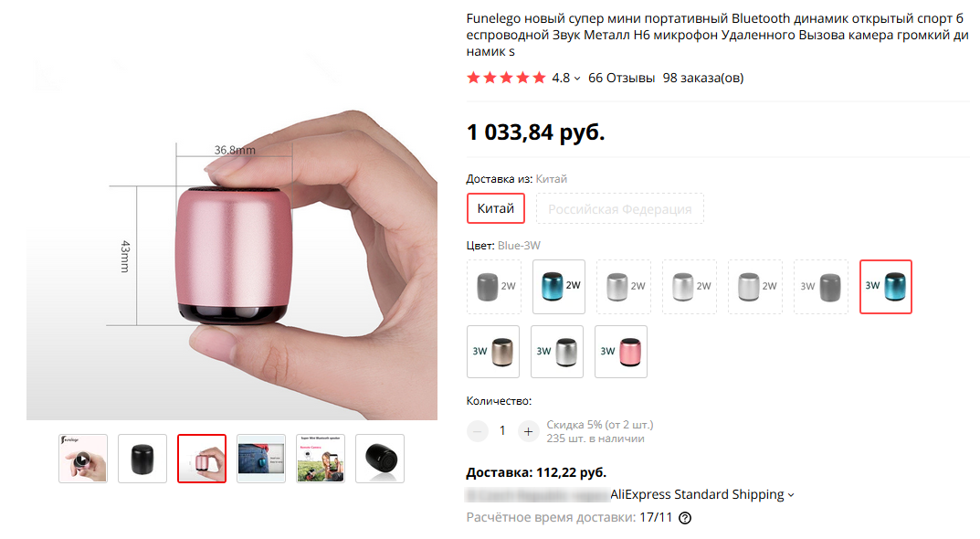Screen dimensions: 980x539
Task: View the Remote Camera selfie thumbnail
Action: coord(321,459)
